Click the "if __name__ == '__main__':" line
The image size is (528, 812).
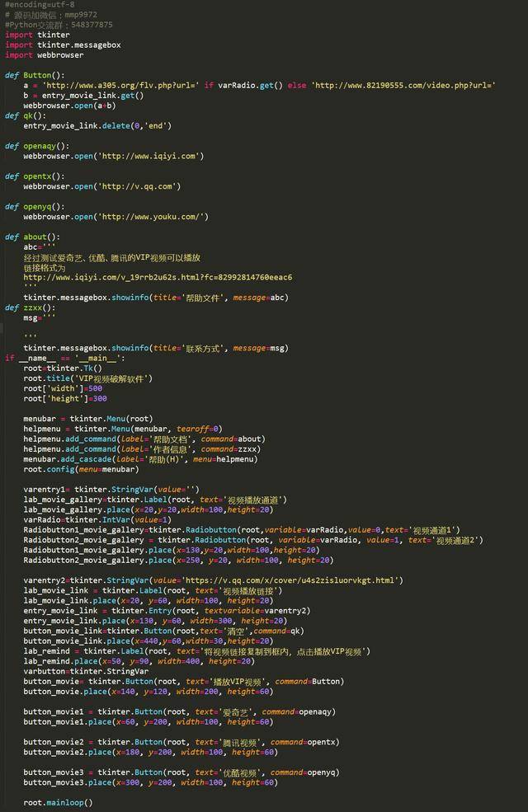pyautogui.click(x=65, y=359)
